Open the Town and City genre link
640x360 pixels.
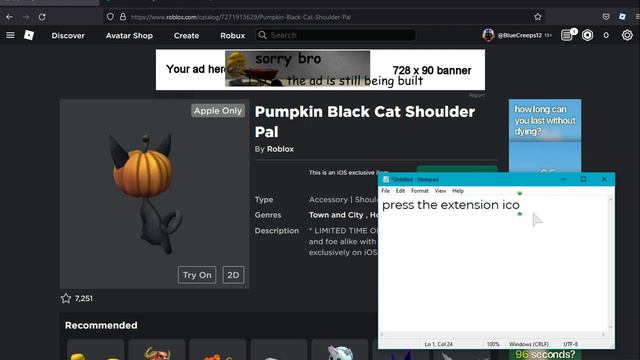pos(336,215)
